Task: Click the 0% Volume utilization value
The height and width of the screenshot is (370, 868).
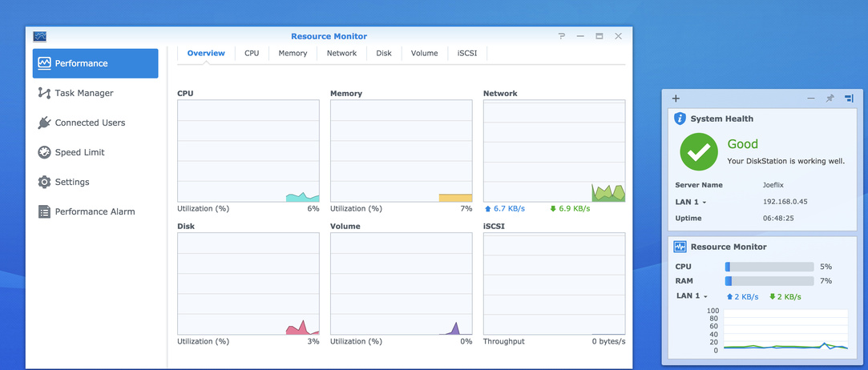Action: pyautogui.click(x=466, y=341)
